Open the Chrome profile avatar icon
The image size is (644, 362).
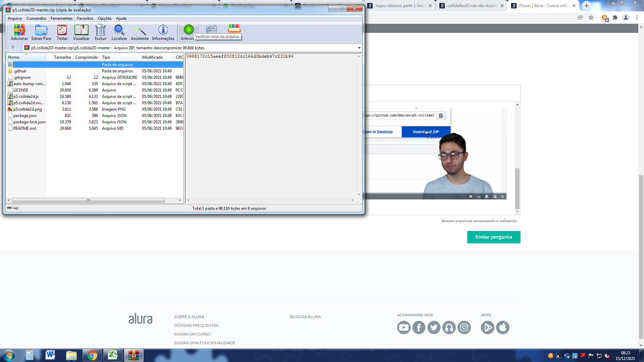point(626,17)
